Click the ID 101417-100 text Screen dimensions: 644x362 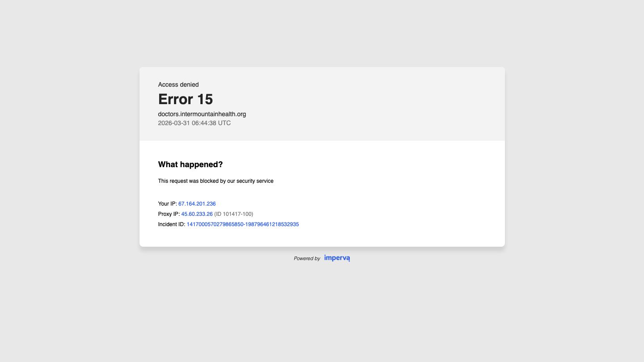[x=233, y=214]
